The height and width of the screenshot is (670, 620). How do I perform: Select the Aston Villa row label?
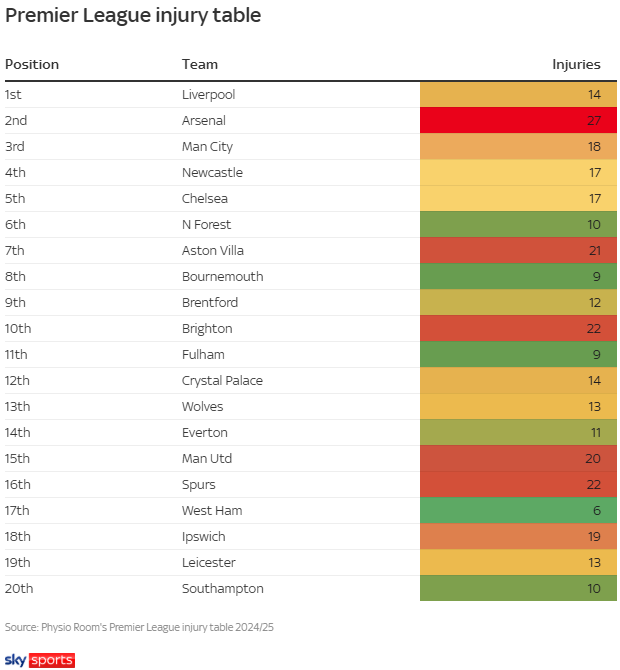tap(213, 251)
